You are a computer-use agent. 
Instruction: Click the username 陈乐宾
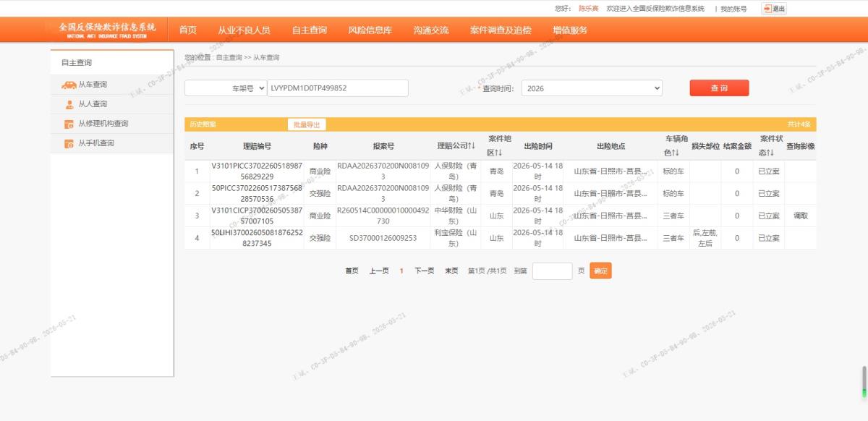(588, 9)
